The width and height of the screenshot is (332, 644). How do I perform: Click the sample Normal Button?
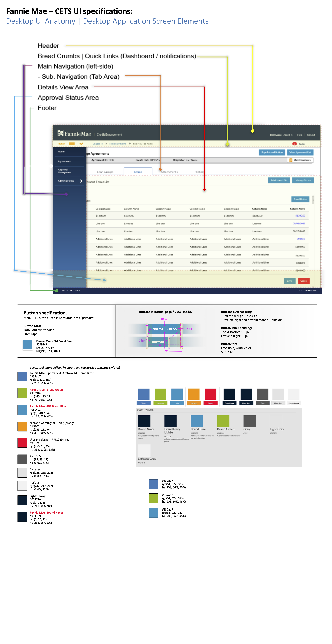point(164,329)
